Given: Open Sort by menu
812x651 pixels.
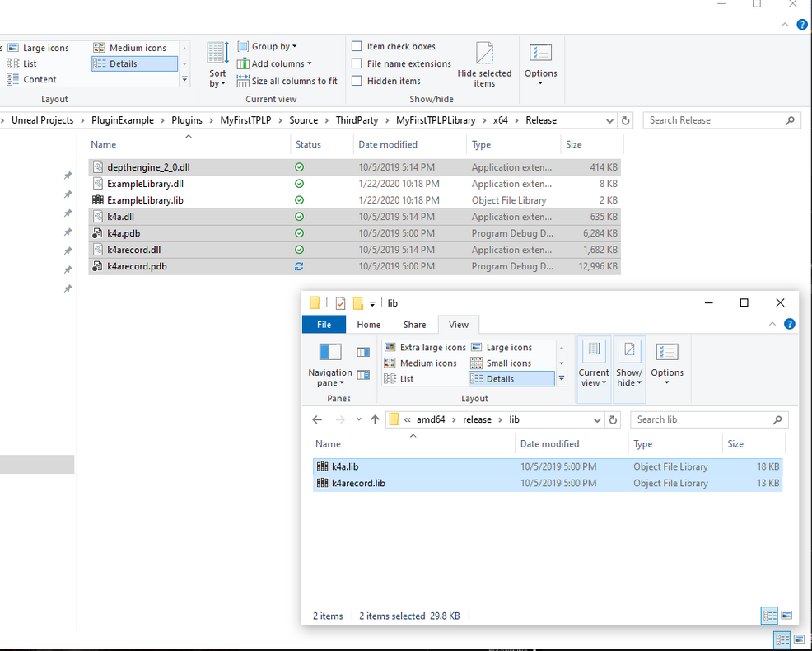Looking at the screenshot, I should (x=217, y=65).
